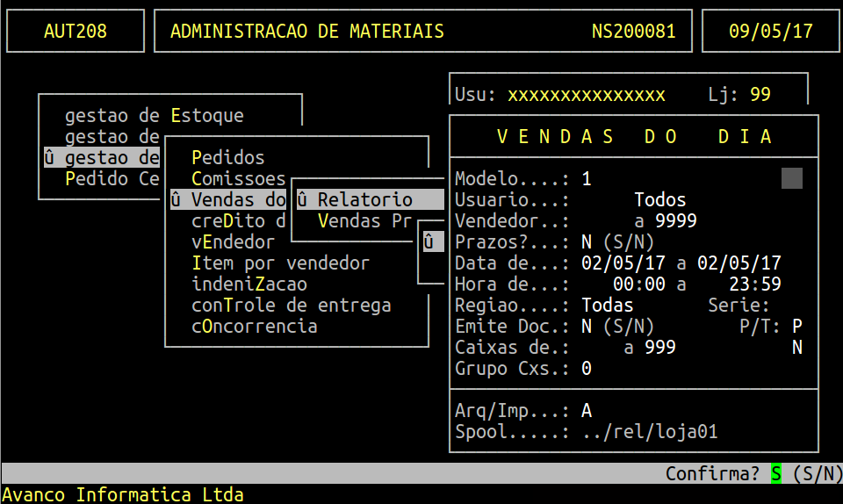This screenshot has width=843, height=504.
Task: Toggle the Prazos N (S/N) value
Action: pyautogui.click(x=587, y=242)
